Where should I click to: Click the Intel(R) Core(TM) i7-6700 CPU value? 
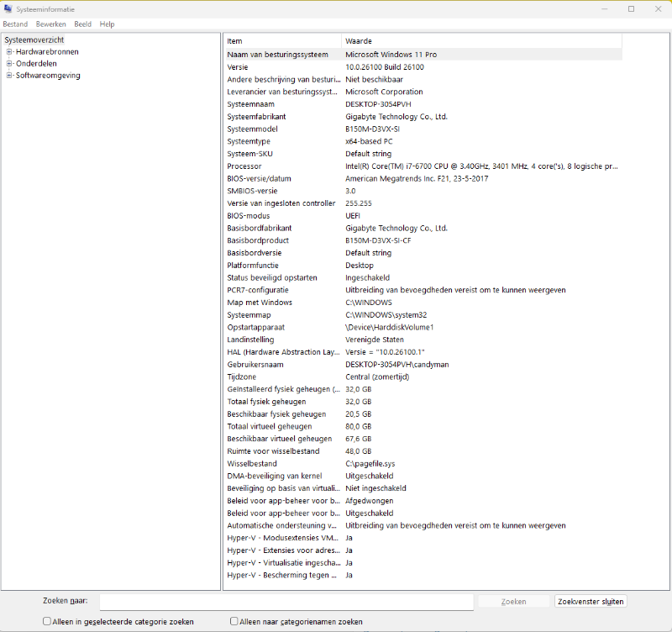(x=481, y=166)
